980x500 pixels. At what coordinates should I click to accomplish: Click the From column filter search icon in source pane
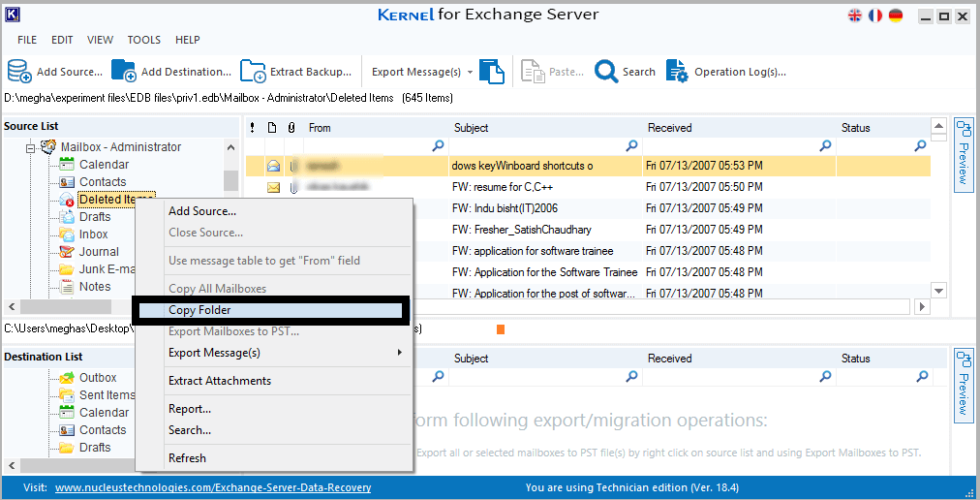[438, 145]
